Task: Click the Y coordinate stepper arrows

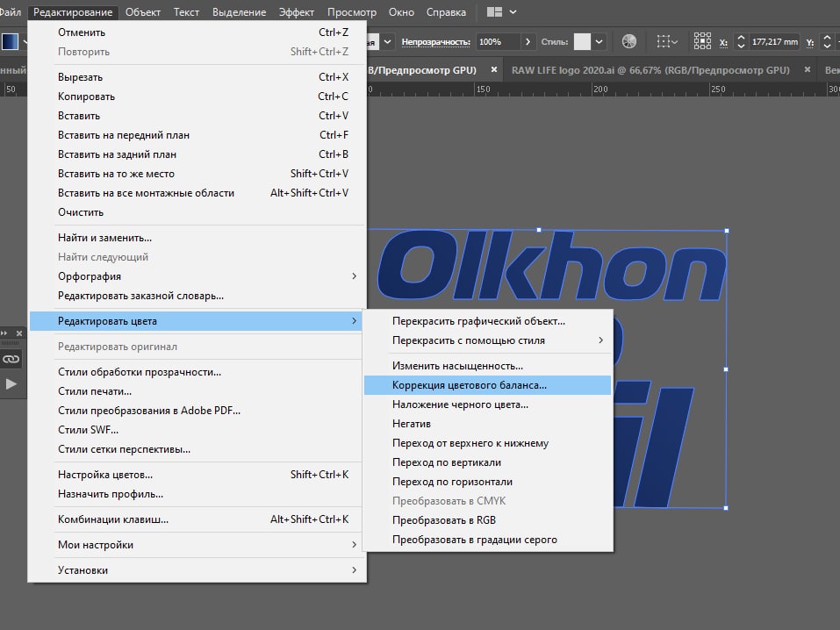Action: point(827,42)
